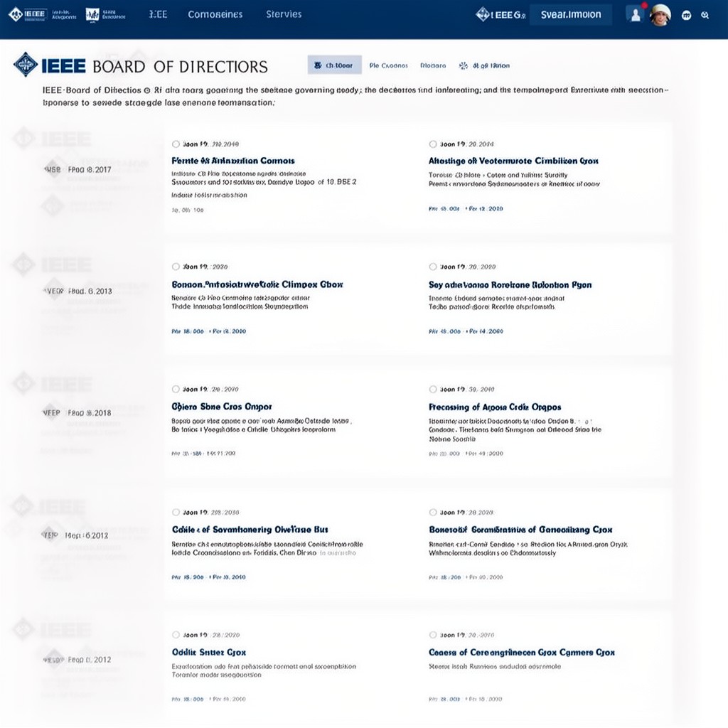Image resolution: width=728 pixels, height=728 pixels.
Task: Open the Comoseines navigation menu
Action: coord(215,14)
